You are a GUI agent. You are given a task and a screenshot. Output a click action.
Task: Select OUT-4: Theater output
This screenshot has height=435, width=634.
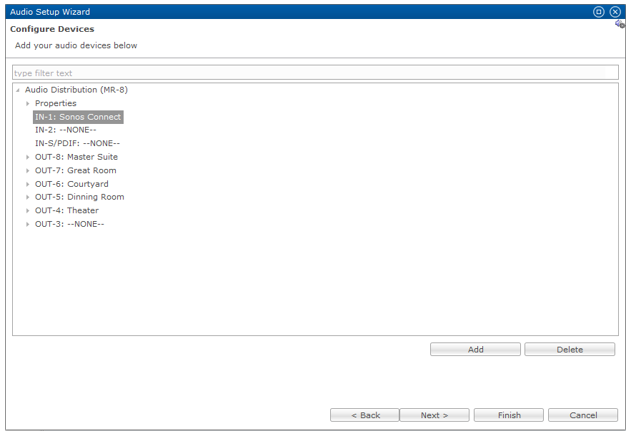[67, 210]
